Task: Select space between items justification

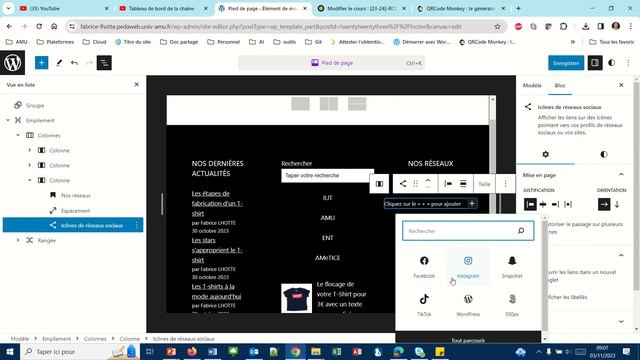Action: point(568,204)
